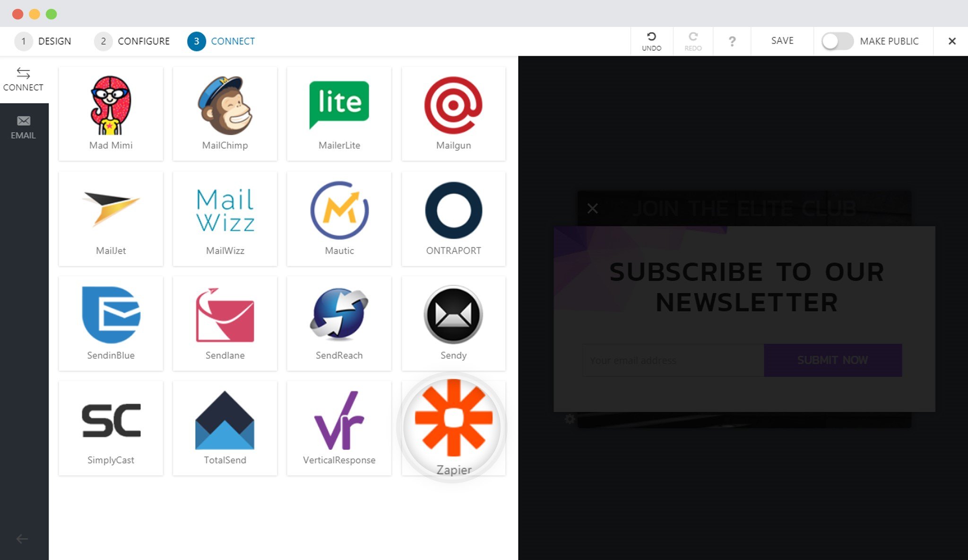Click the email address field in preview

tap(673, 360)
